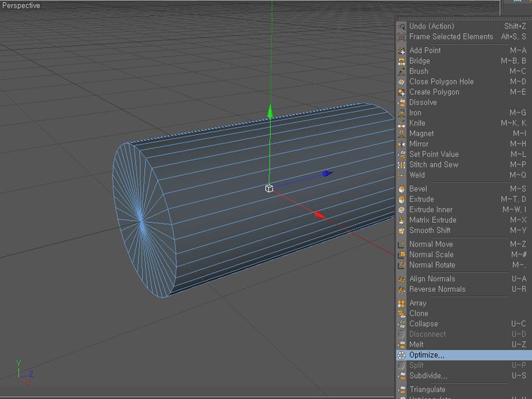Click the Weld tool icon
Image resolution: width=532 pixels, height=399 pixels.
pos(402,175)
